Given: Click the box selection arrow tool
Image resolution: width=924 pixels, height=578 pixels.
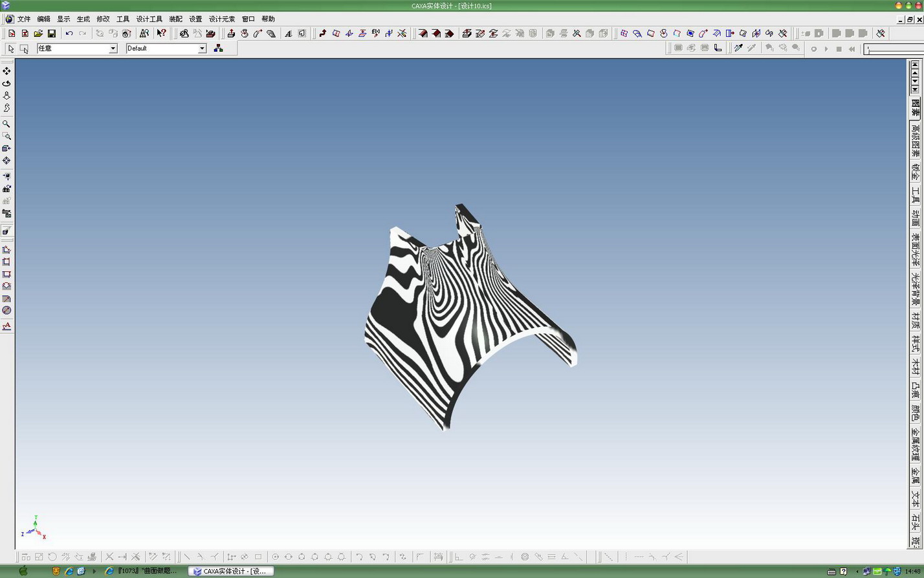Looking at the screenshot, I should pos(25,49).
